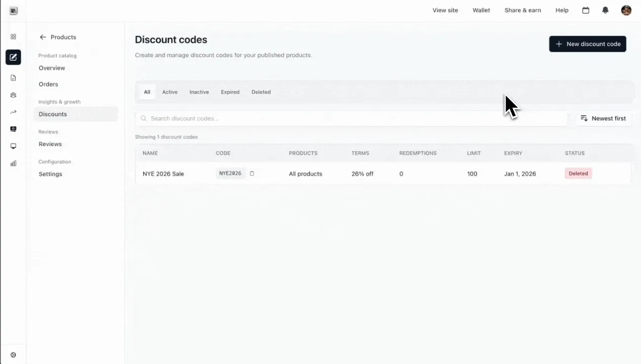Image resolution: width=641 pixels, height=364 pixels.
Task: Open the calendar icon in top bar
Action: point(585,10)
